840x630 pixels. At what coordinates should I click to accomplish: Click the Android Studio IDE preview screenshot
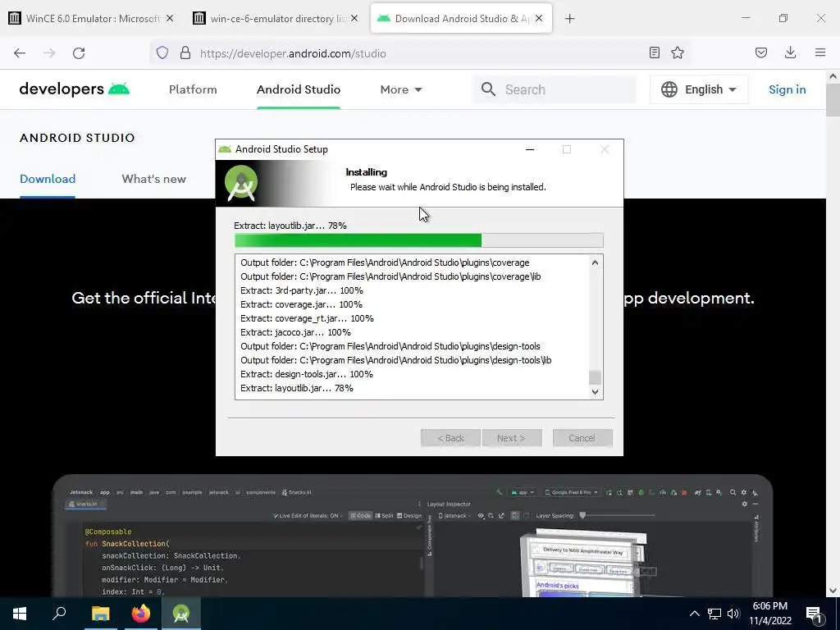point(413,536)
